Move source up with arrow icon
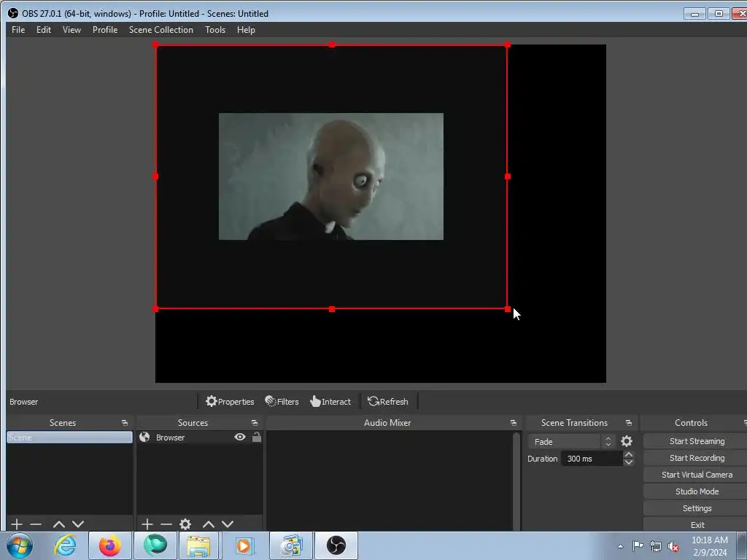This screenshot has width=747, height=560. [x=208, y=524]
